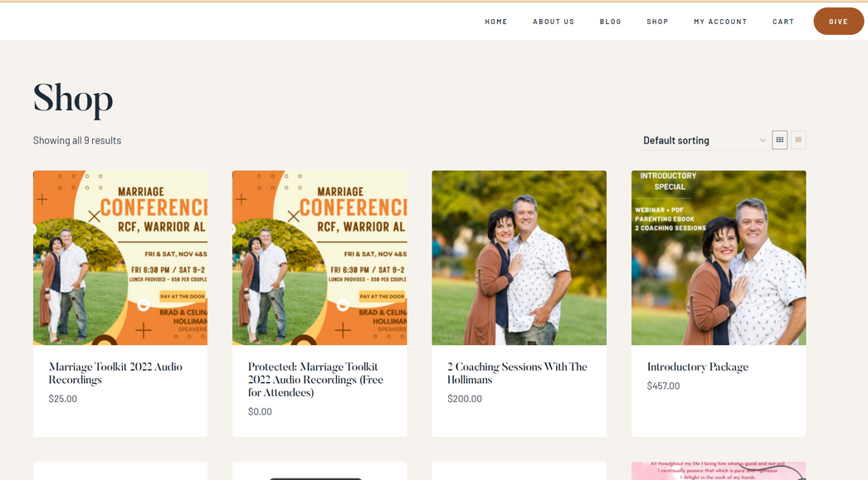
Task: View the Cart
Action: (783, 22)
